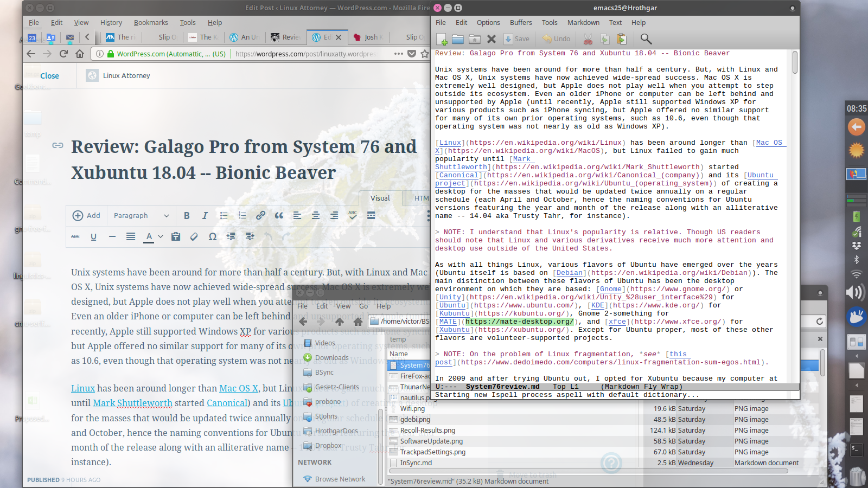The width and height of the screenshot is (868, 488).
Task: Open Add media dropdown in WordPress editor
Action: click(86, 216)
